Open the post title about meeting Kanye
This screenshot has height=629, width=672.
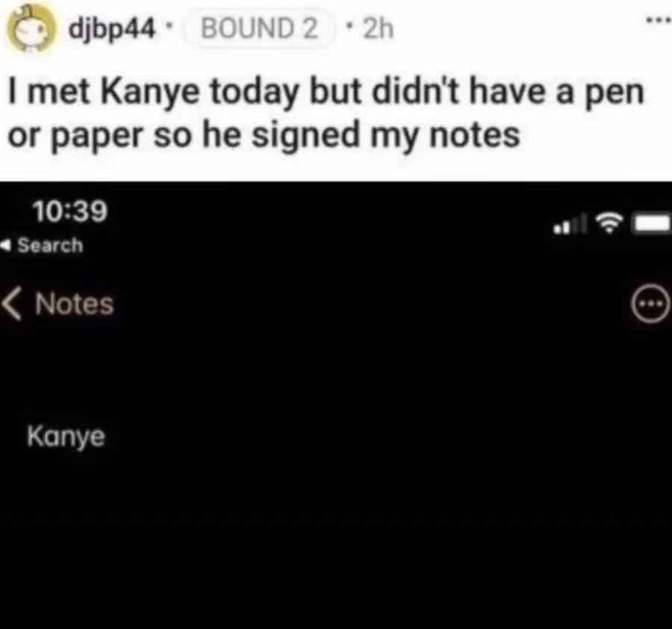[x=326, y=114]
